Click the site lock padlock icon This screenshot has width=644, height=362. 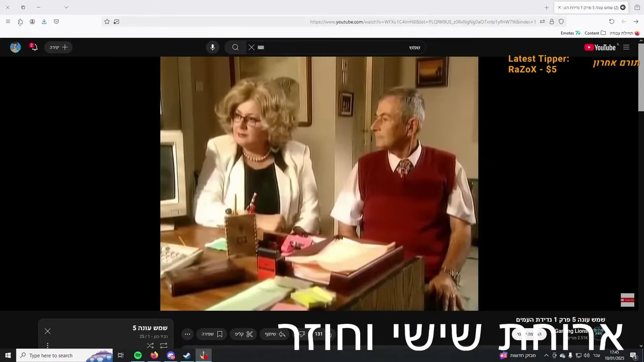[551, 22]
